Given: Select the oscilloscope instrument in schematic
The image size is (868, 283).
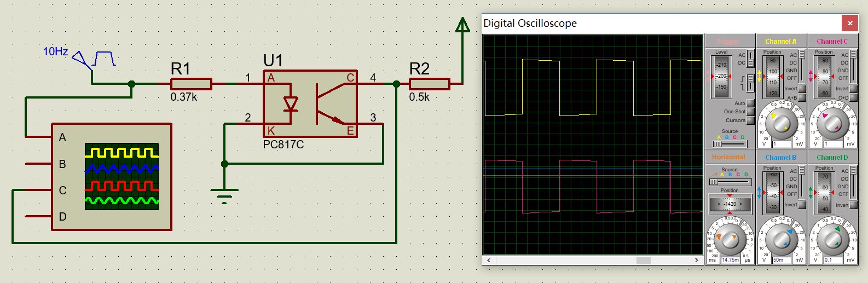Looking at the screenshot, I should [x=112, y=176].
